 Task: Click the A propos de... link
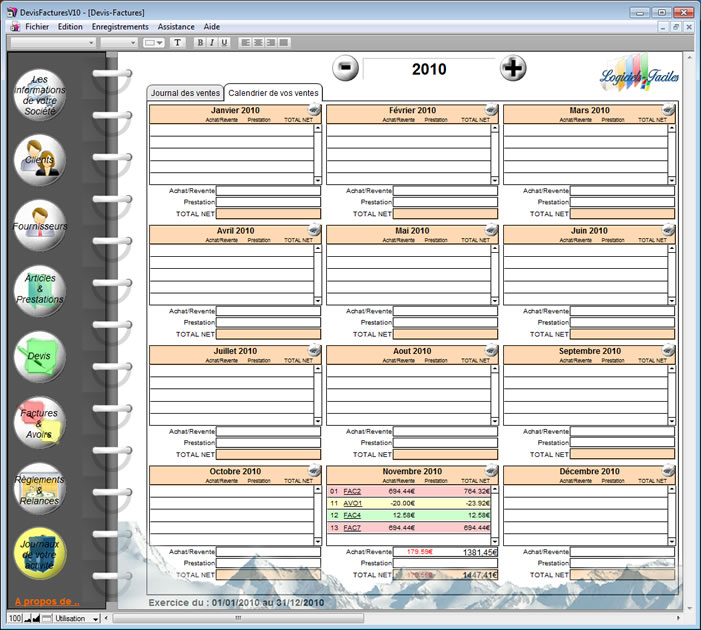[x=46, y=602]
